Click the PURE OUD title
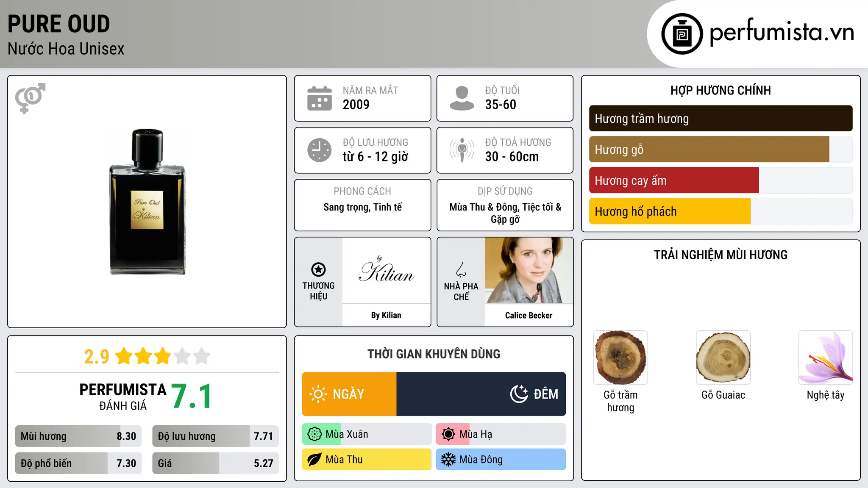The image size is (868, 488). (x=59, y=24)
